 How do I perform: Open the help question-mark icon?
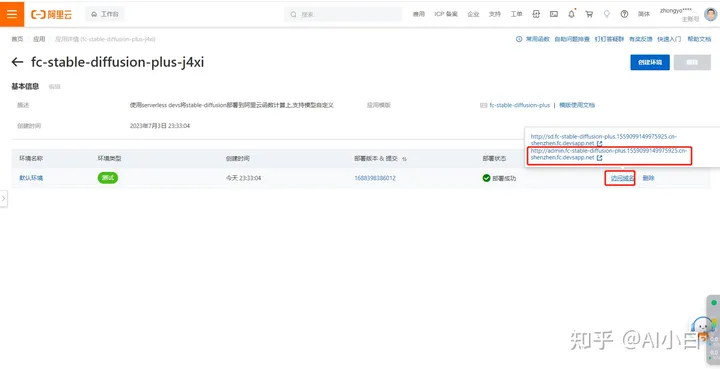[624, 14]
